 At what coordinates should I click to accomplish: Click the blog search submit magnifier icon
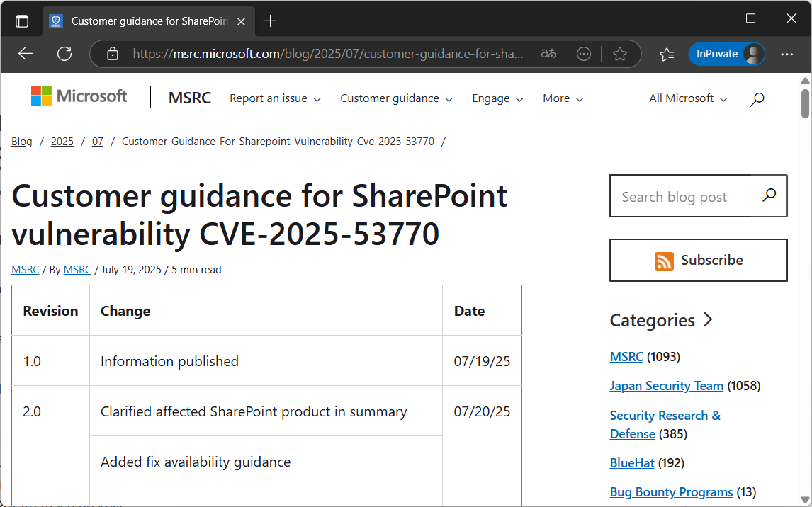coord(769,195)
